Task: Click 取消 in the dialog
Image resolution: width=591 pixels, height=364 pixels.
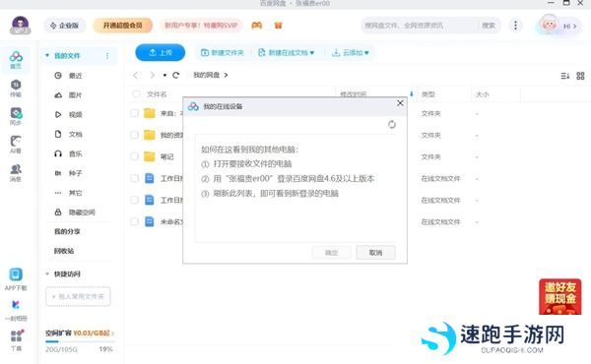Action: click(375, 253)
